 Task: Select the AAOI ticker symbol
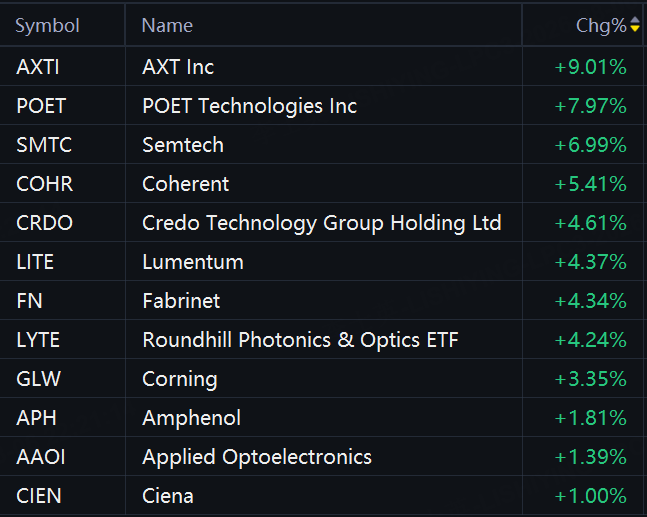pyautogui.click(x=41, y=457)
